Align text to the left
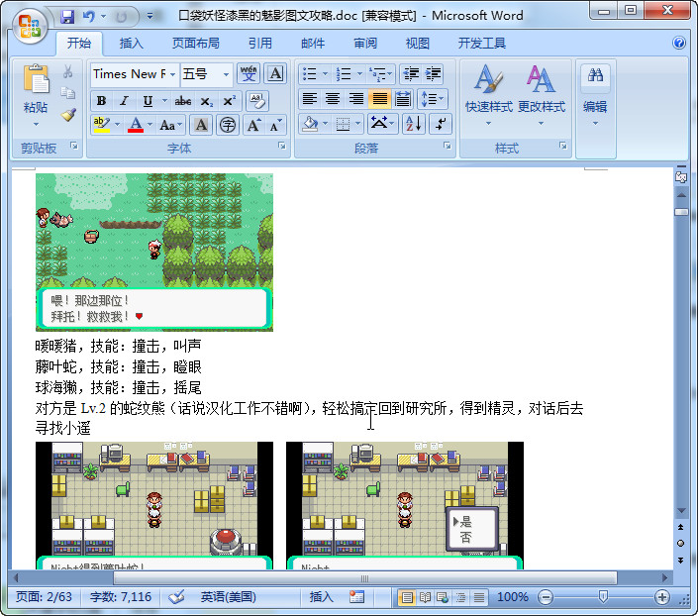The height and width of the screenshot is (616, 698). pyautogui.click(x=310, y=98)
